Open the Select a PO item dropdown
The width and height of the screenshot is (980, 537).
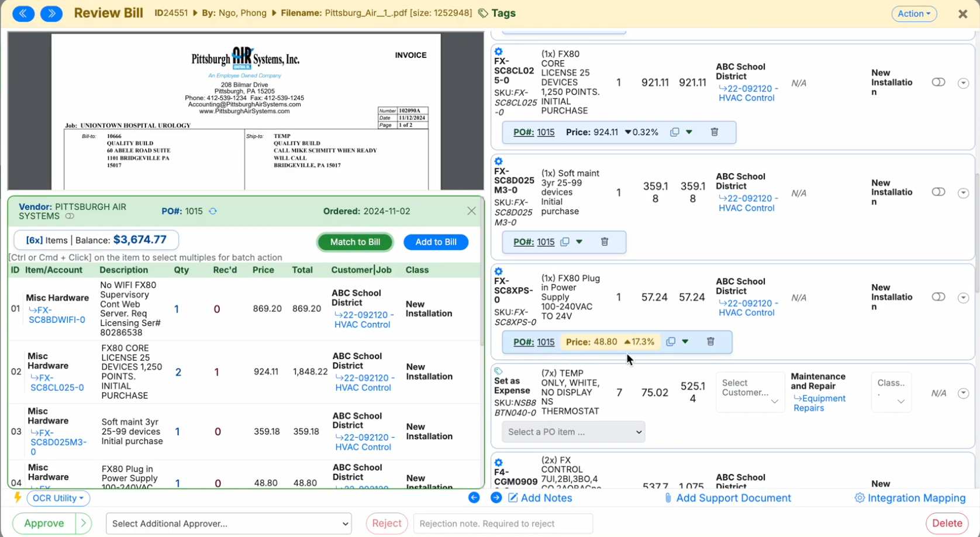pyautogui.click(x=573, y=432)
